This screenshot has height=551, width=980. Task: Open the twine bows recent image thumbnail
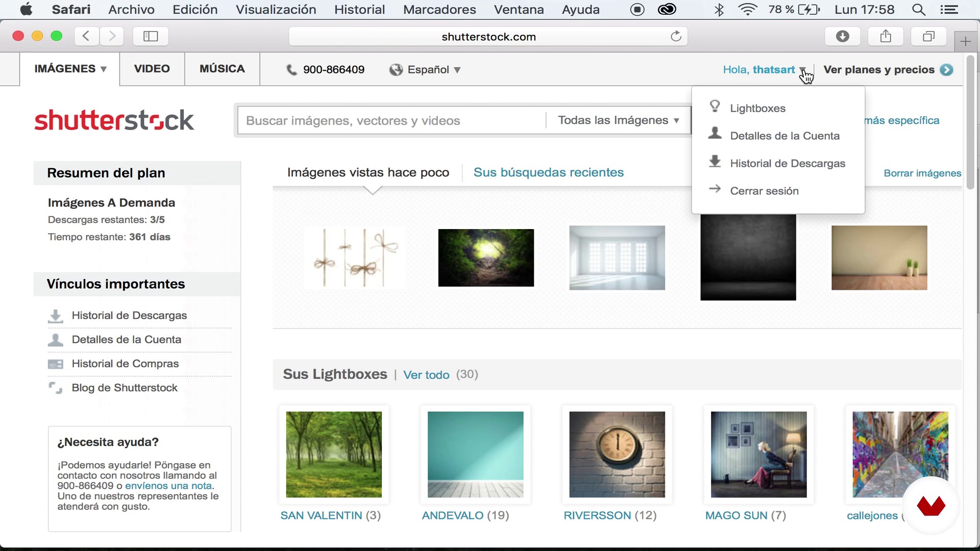coord(355,258)
